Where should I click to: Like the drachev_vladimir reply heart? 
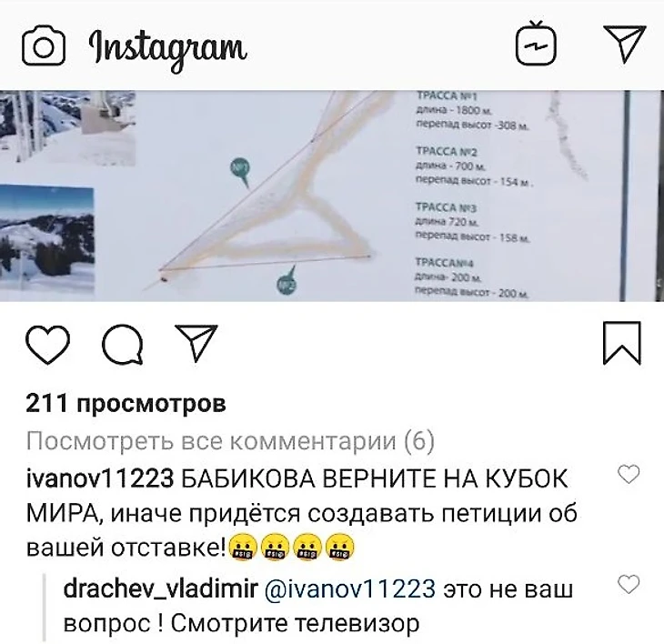(629, 585)
